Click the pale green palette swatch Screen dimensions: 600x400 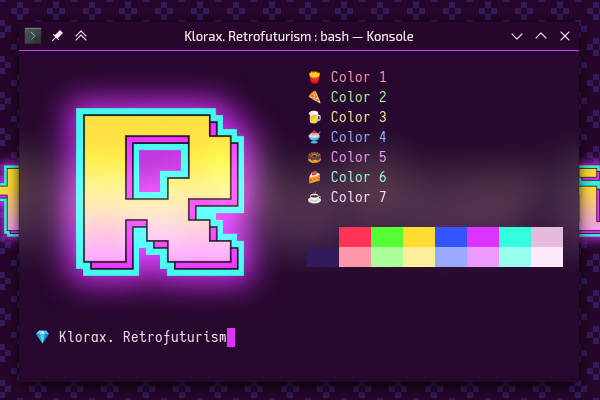(387, 257)
